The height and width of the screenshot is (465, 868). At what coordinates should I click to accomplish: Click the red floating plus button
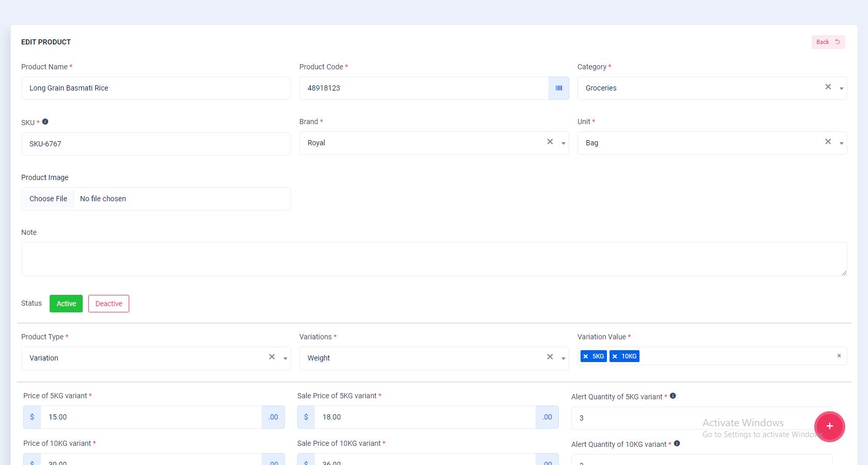829,426
